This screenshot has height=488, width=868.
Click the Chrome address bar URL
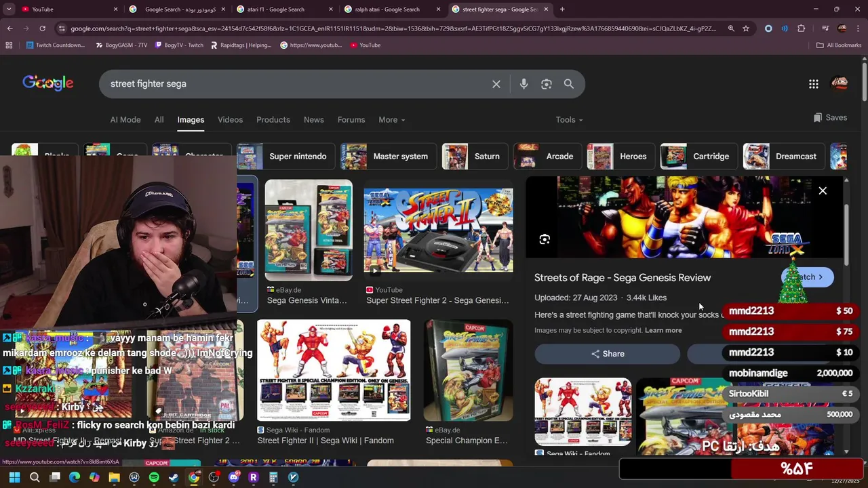[x=393, y=28]
